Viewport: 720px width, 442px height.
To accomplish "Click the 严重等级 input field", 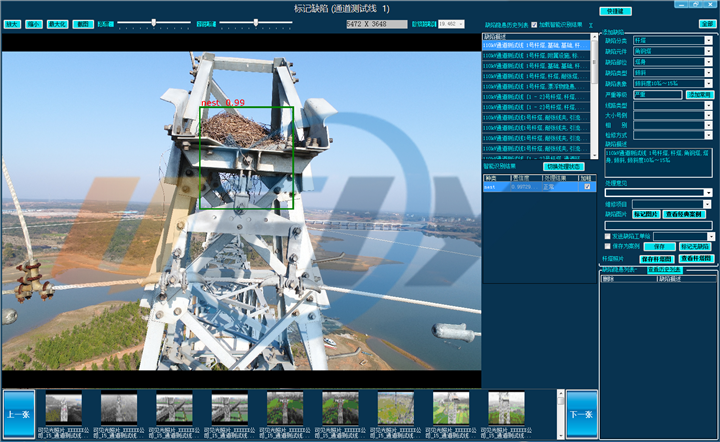I will 658,95.
